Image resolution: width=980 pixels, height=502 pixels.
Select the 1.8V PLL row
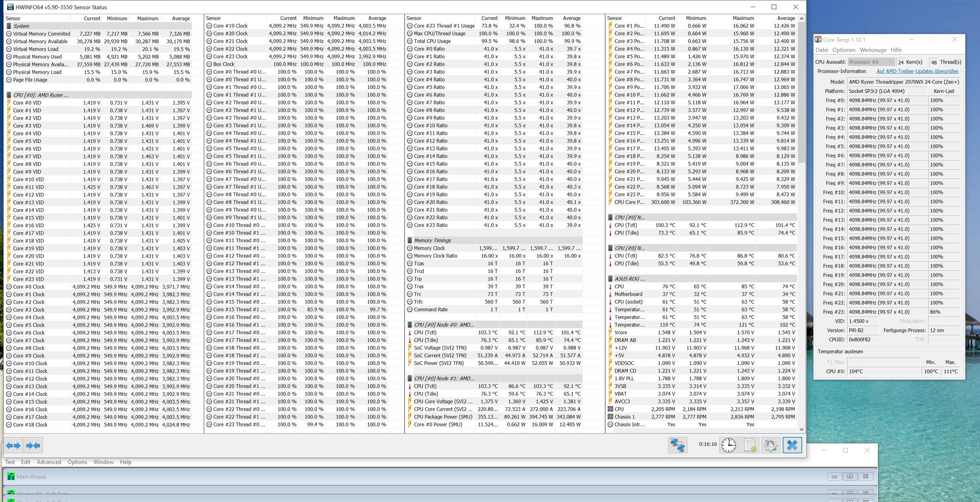[702, 379]
